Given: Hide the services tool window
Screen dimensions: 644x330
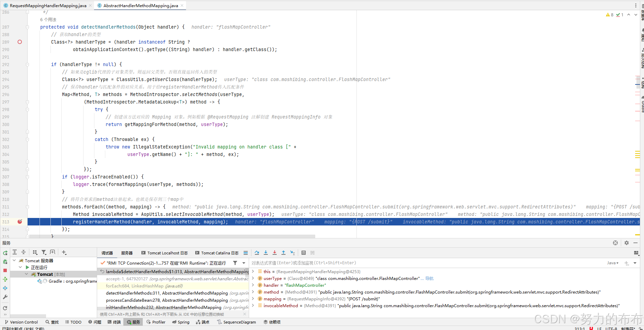Looking at the screenshot, I should click(635, 243).
